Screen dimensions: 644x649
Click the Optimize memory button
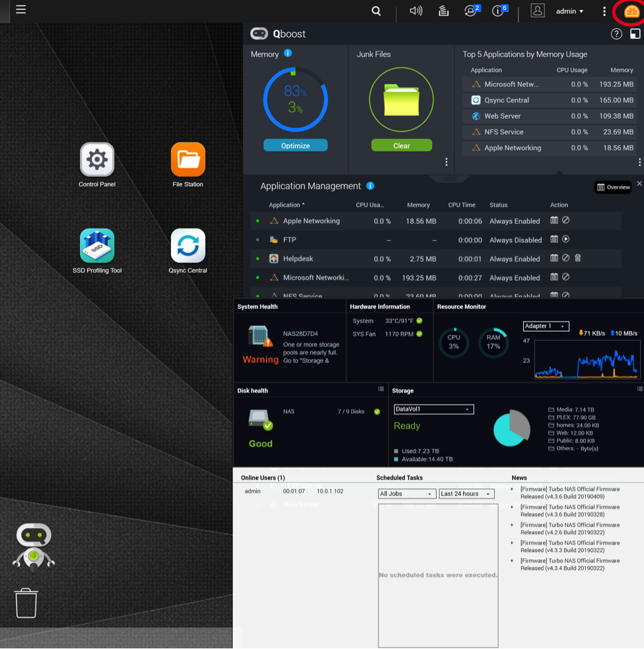click(295, 145)
